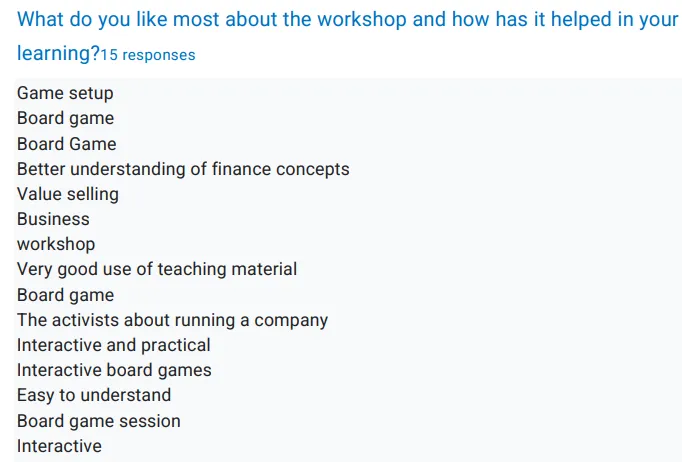Click the word 'company' in the responses

click(291, 321)
